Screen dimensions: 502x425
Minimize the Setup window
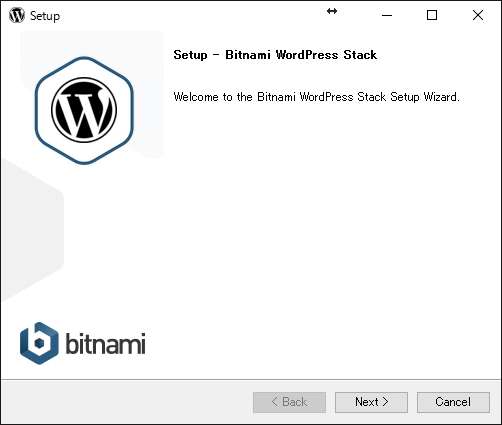387,15
